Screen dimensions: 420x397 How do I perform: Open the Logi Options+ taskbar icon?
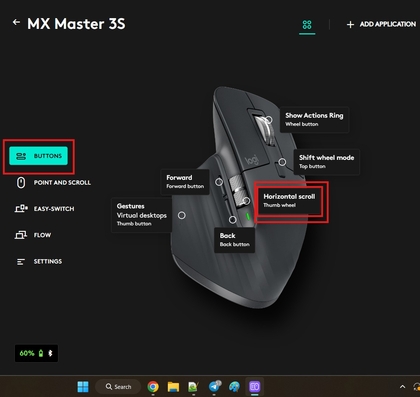[255, 387]
